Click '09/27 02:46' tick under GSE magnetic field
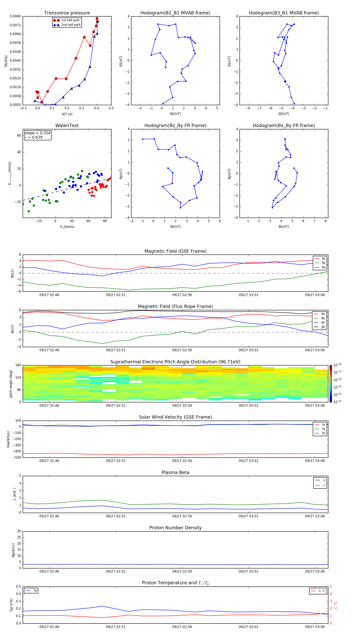This screenshot has width=351, height=644. (49, 295)
